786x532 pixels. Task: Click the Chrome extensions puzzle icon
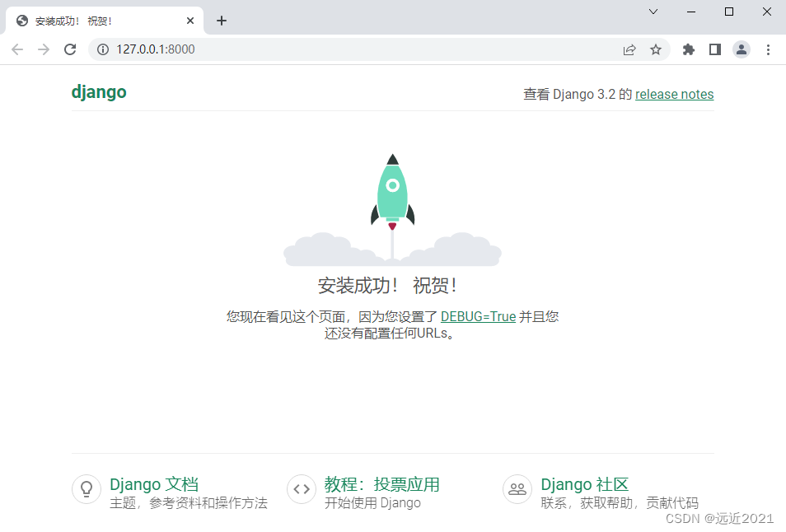(689, 49)
